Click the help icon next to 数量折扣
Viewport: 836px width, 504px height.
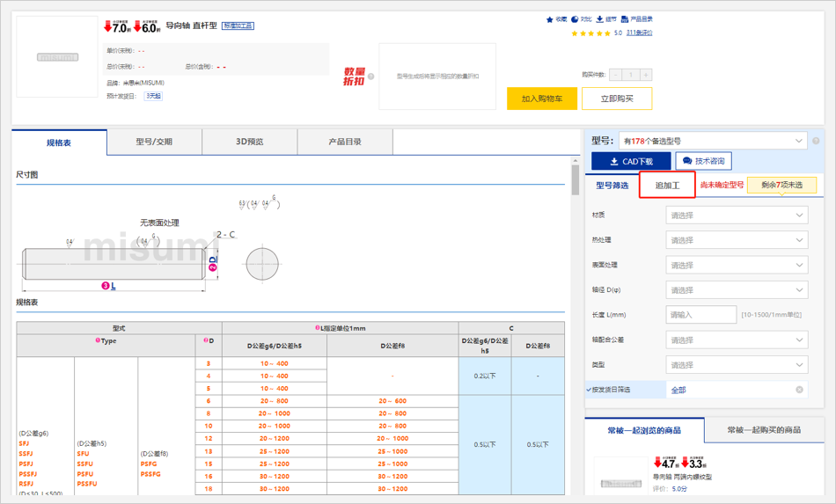click(371, 77)
